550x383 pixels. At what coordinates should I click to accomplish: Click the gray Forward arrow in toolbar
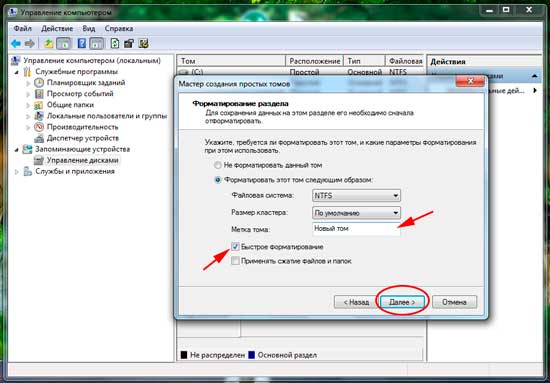(30, 43)
